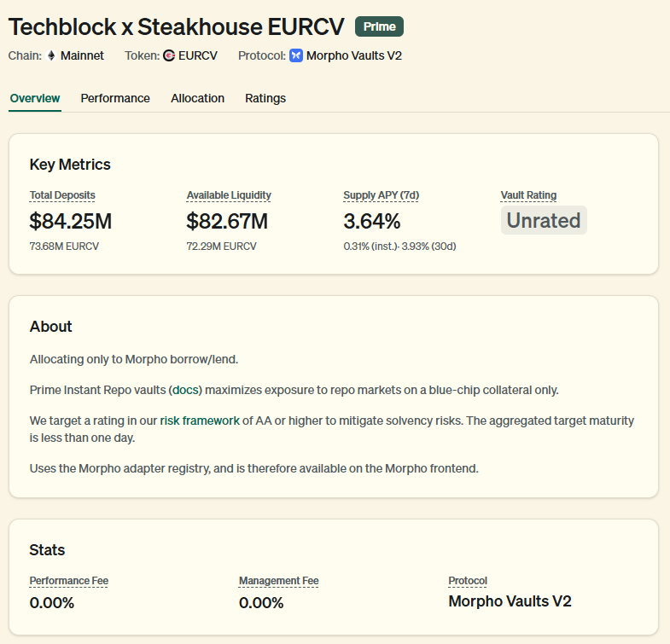Switch to the Performance tab
Image resolution: width=670 pixels, height=644 pixels.
point(115,98)
